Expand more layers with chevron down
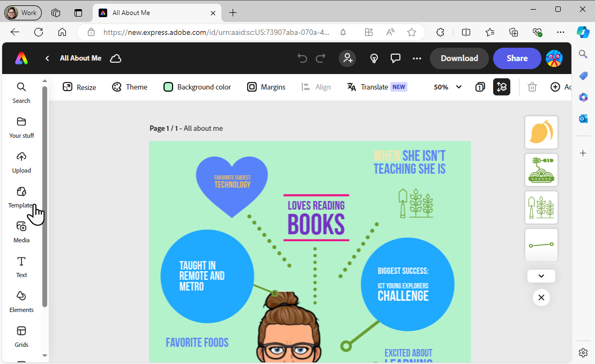Viewport: 595px width, 364px height. click(x=541, y=276)
